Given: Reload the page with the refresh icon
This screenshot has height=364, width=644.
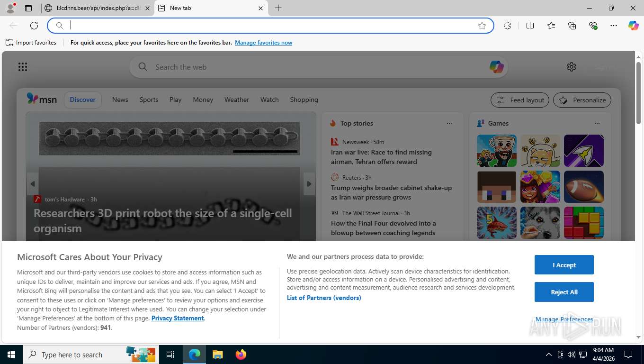Looking at the screenshot, I should click(x=34, y=26).
